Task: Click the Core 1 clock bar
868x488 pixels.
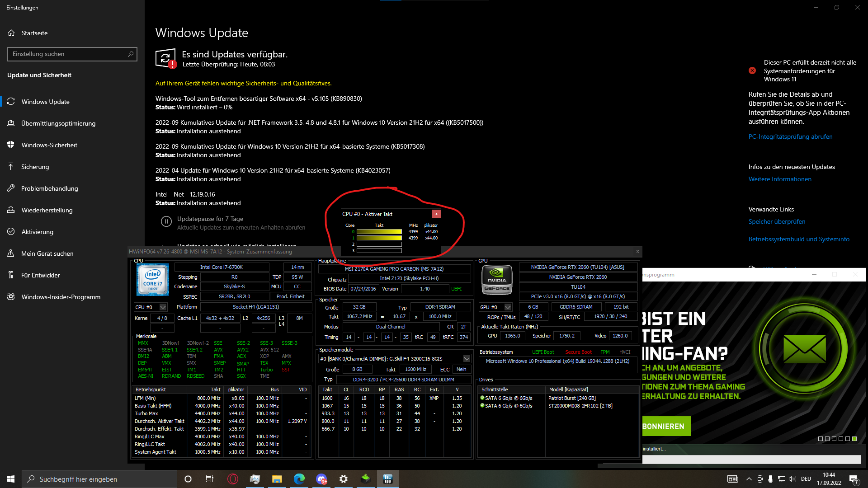Action: pyautogui.click(x=379, y=238)
